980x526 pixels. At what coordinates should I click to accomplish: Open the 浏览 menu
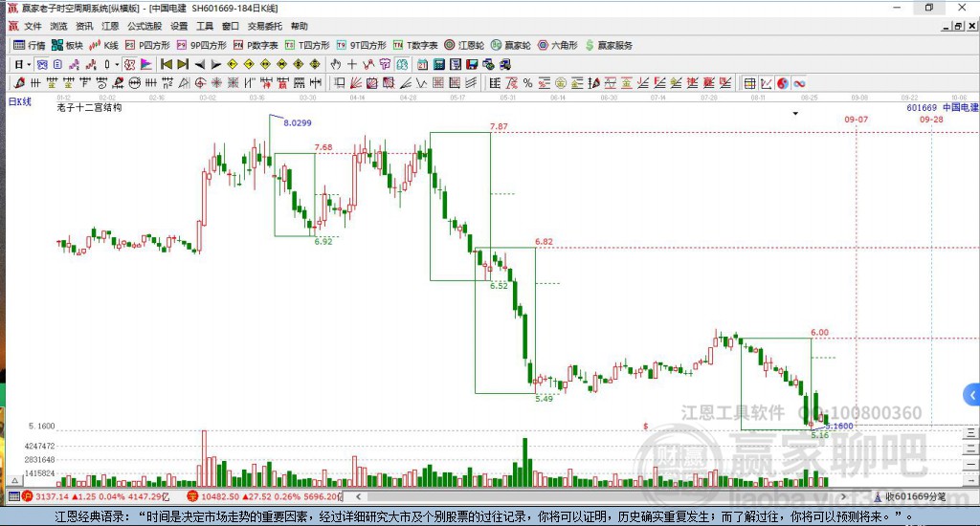pos(58,26)
